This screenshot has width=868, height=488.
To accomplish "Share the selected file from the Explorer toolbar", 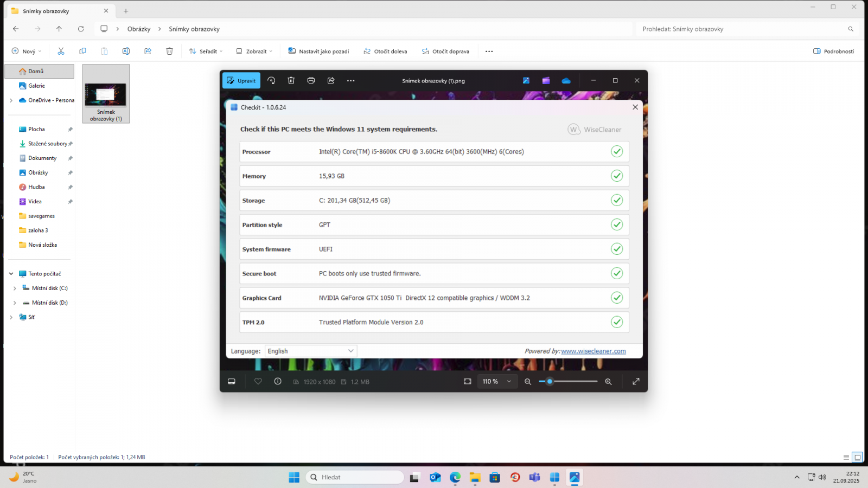I will 148,52.
